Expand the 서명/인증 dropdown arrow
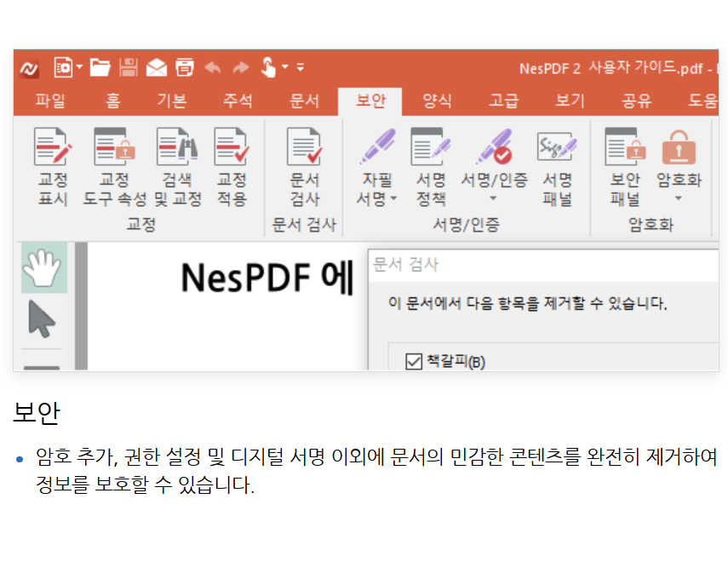Viewport: 728px width, 562px height. point(493,198)
